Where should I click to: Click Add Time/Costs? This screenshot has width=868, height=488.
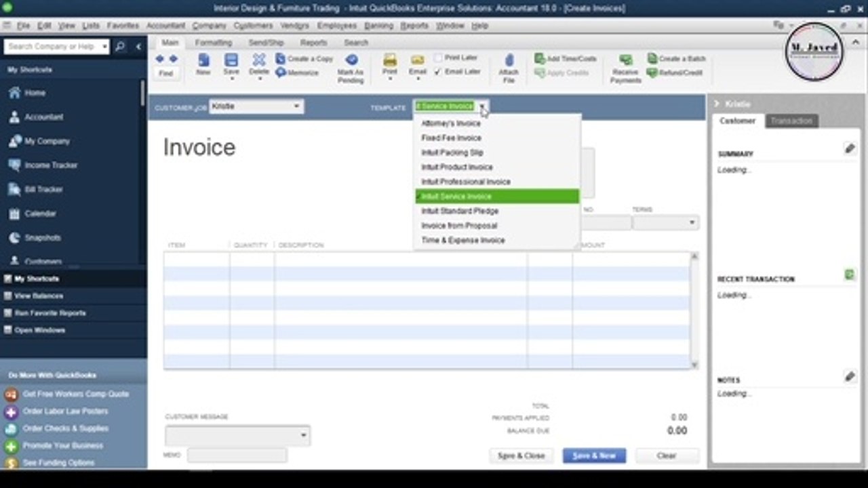(566, 59)
